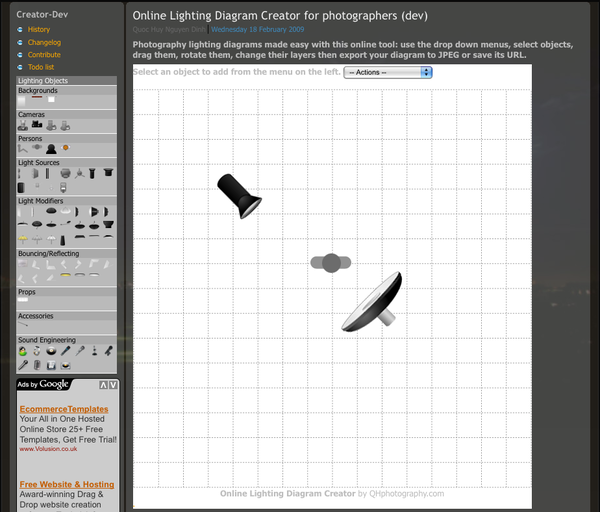
Task: Open the History link in sidebar
Action: [39, 29]
